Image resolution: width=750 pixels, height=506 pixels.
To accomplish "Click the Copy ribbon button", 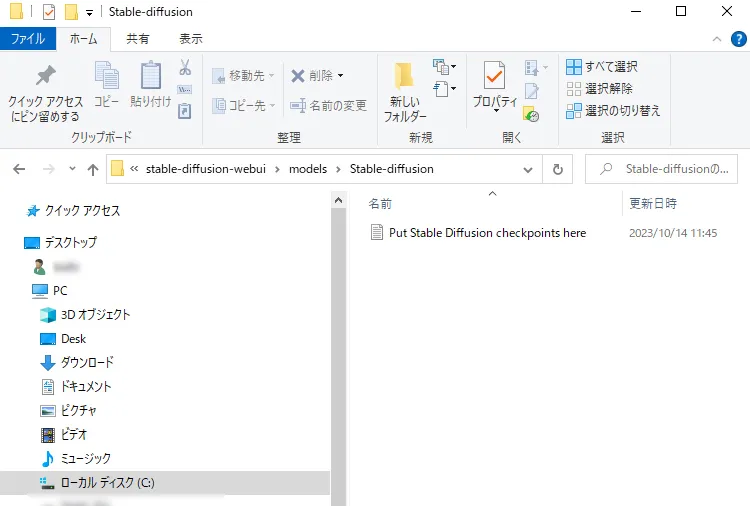I will pos(107,84).
